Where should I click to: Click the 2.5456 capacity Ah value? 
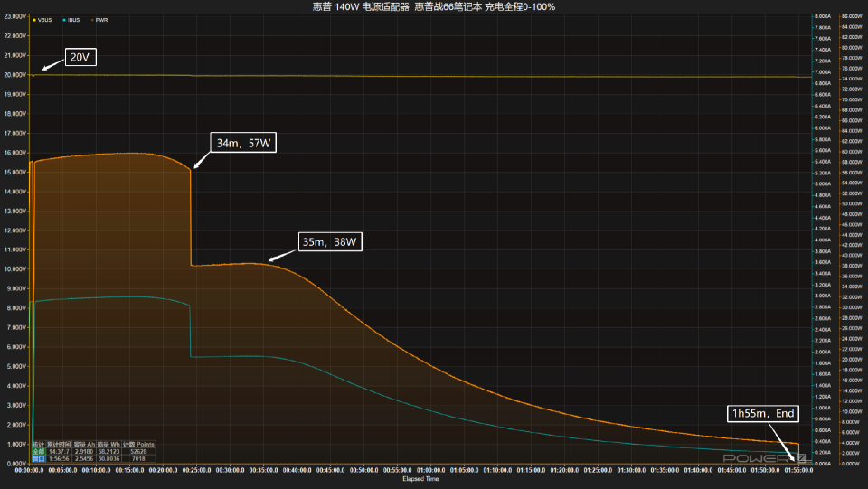[84, 458]
